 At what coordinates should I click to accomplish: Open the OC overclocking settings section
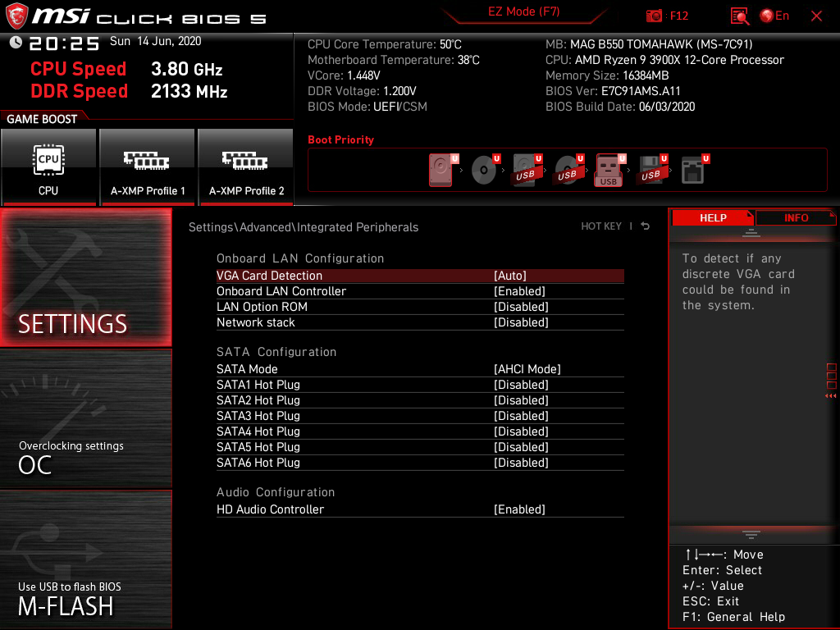(x=85, y=419)
